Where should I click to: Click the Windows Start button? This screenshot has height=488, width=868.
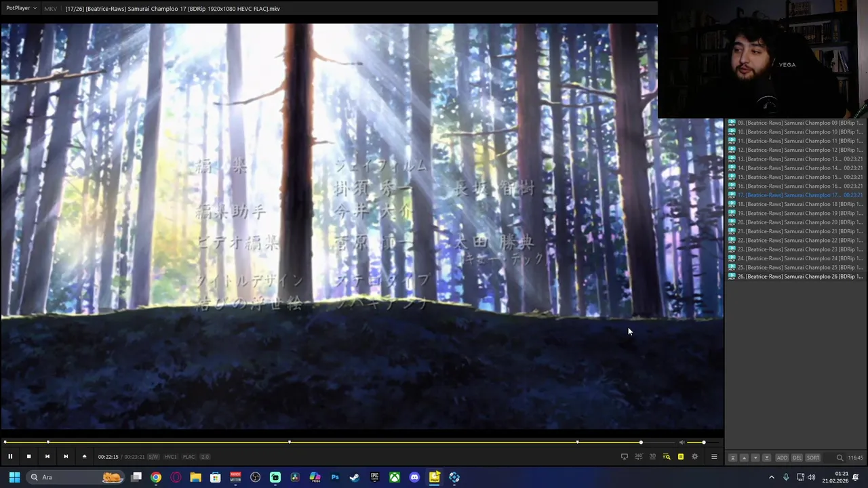pyautogui.click(x=14, y=477)
